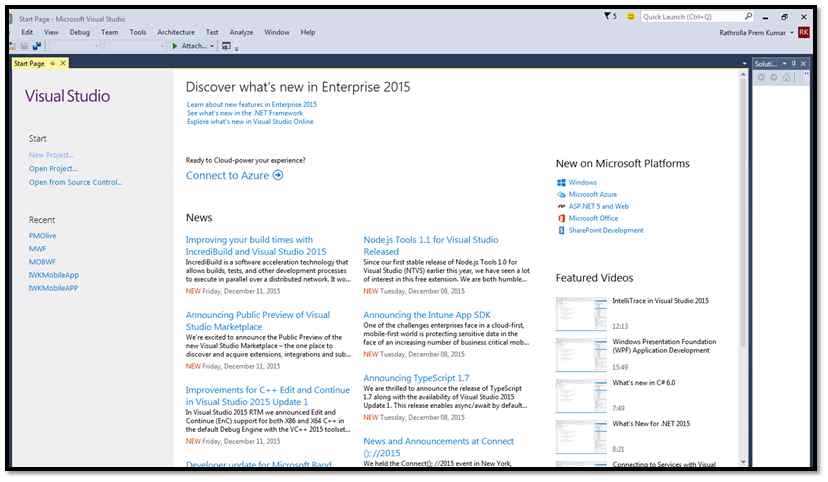Click the notifications flag icon
The height and width of the screenshot is (482, 828).
609,17
